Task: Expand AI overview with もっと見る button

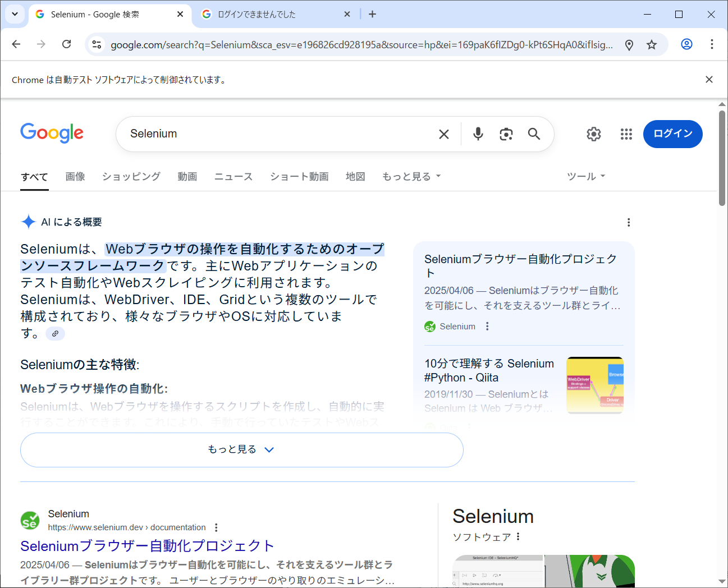Action: 241,449
